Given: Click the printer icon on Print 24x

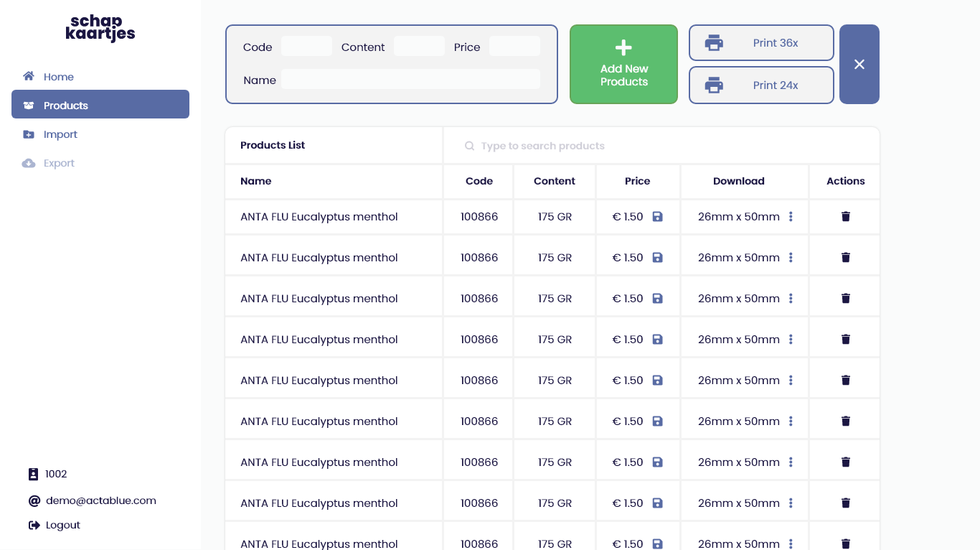Looking at the screenshot, I should pyautogui.click(x=714, y=85).
